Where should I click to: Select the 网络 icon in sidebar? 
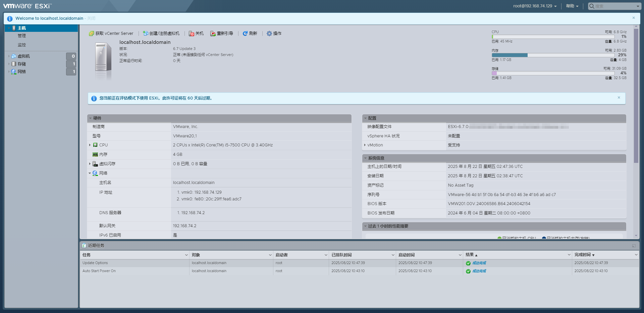click(x=14, y=71)
